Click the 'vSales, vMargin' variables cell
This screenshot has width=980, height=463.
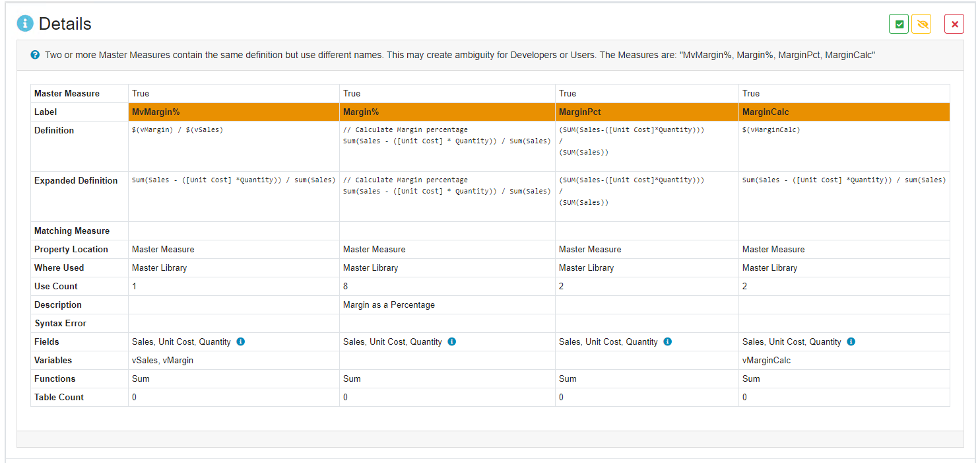(x=162, y=361)
